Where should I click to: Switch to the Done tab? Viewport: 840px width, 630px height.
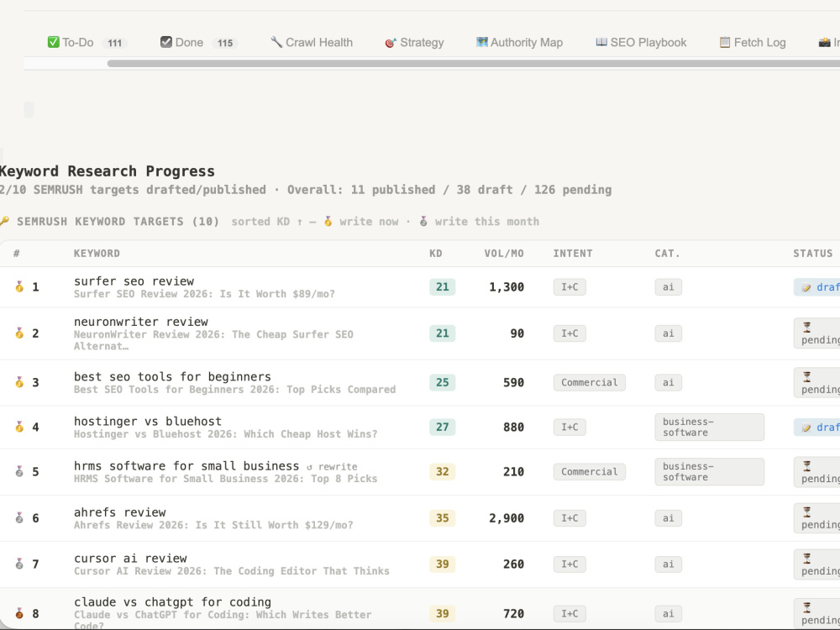(199, 42)
